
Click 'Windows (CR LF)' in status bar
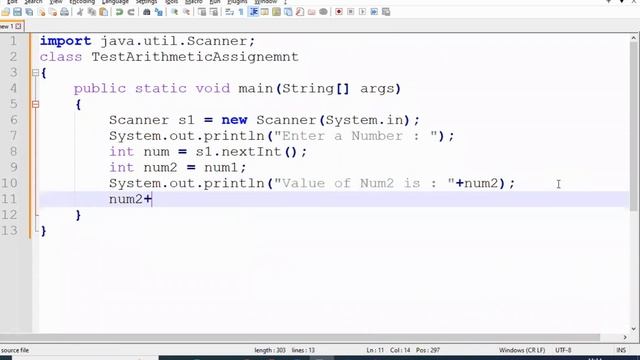click(522, 350)
